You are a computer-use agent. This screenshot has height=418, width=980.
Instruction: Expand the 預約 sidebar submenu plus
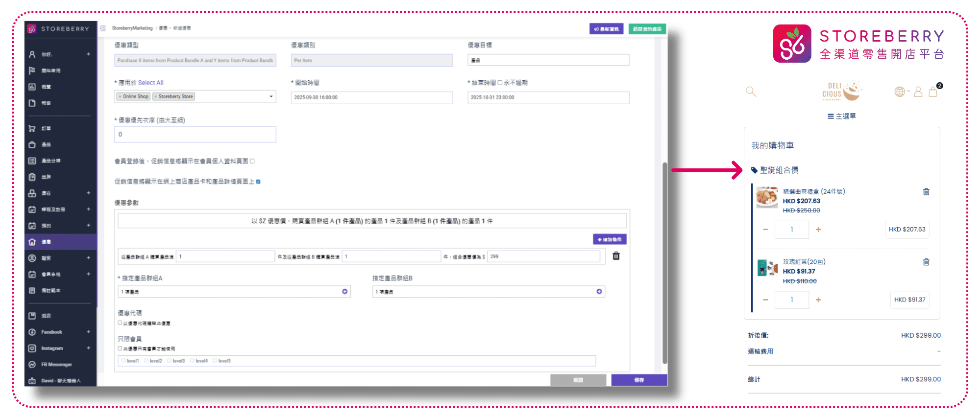point(89,226)
